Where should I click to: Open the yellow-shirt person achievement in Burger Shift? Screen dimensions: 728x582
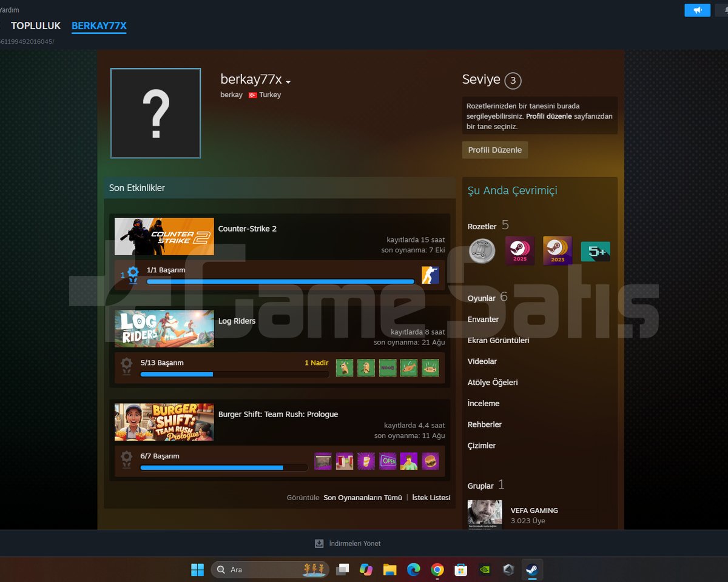pyautogui.click(x=409, y=461)
